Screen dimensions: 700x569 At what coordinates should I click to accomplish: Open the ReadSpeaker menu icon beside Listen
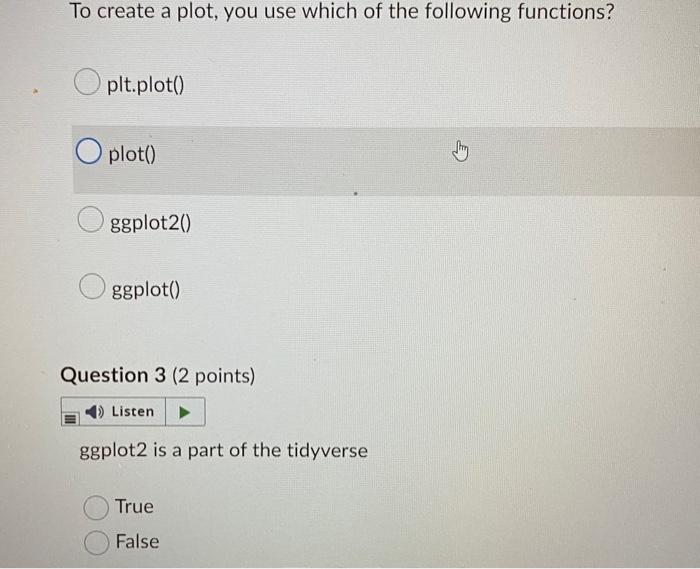70,418
